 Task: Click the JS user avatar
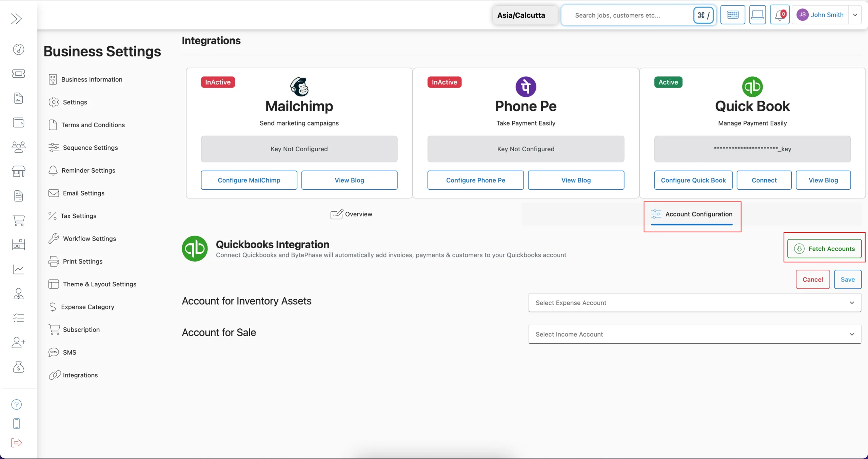click(802, 15)
